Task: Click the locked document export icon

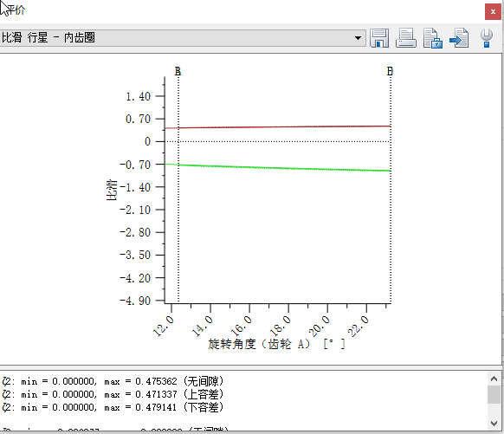Action: coord(433,38)
